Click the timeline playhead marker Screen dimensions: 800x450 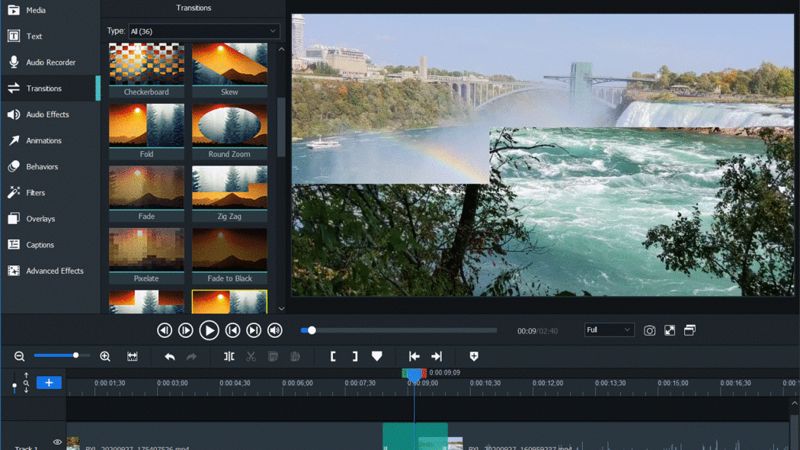pos(414,375)
